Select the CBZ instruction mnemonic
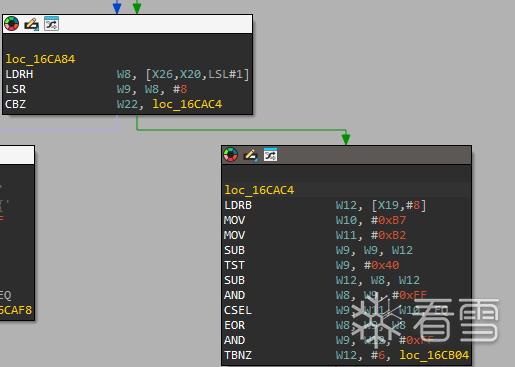 pos(16,104)
